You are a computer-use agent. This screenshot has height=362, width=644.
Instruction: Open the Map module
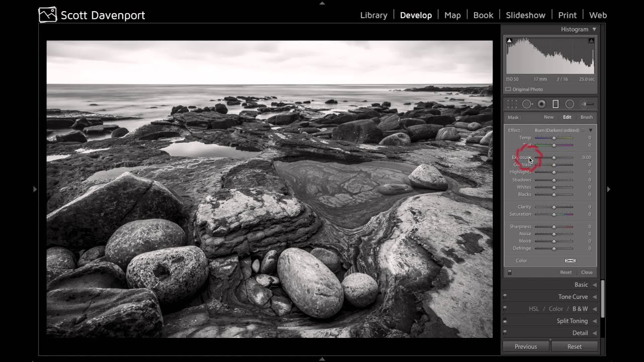452,15
